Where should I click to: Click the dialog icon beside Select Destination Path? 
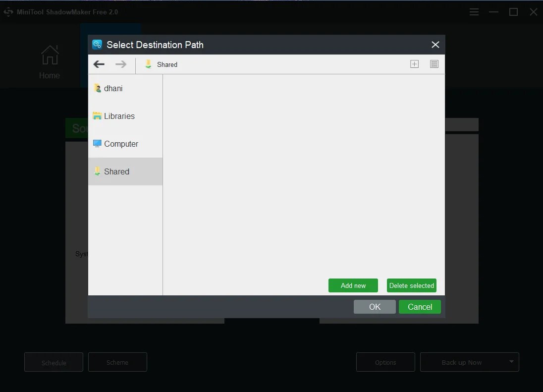coord(97,44)
